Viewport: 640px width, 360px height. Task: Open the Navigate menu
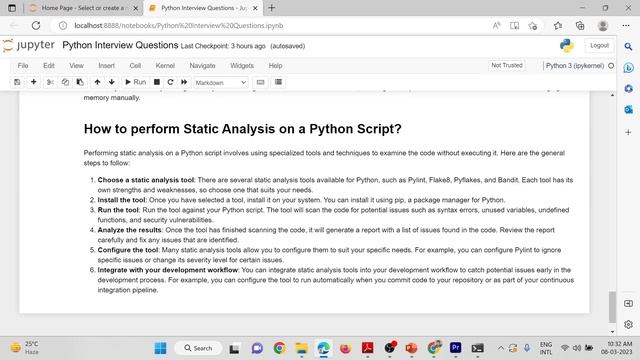[202, 65]
